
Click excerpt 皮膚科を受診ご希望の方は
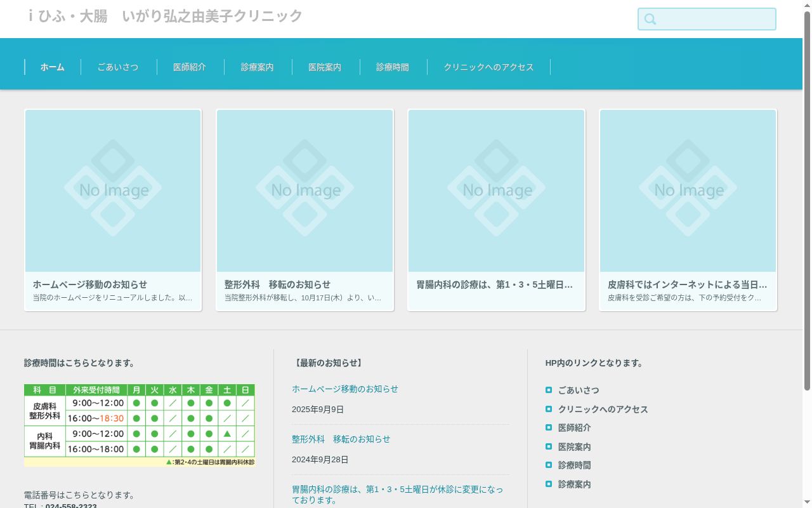(x=684, y=297)
